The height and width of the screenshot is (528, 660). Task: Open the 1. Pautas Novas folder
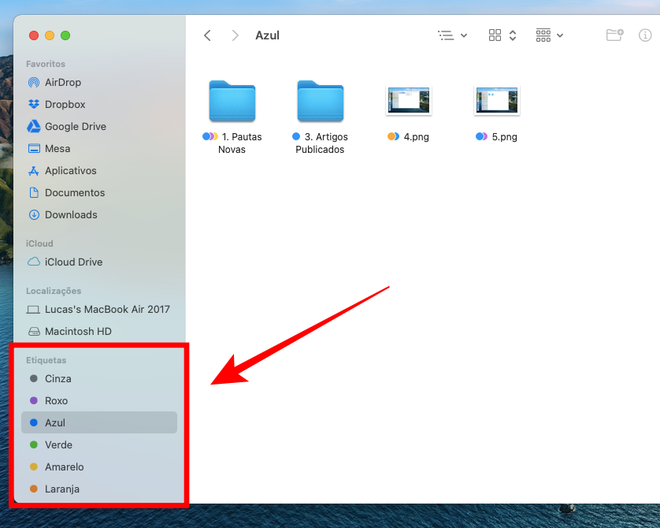232,101
